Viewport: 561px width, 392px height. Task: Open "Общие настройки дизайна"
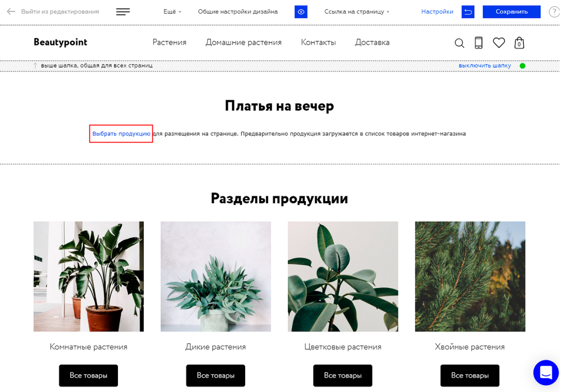[x=238, y=12]
